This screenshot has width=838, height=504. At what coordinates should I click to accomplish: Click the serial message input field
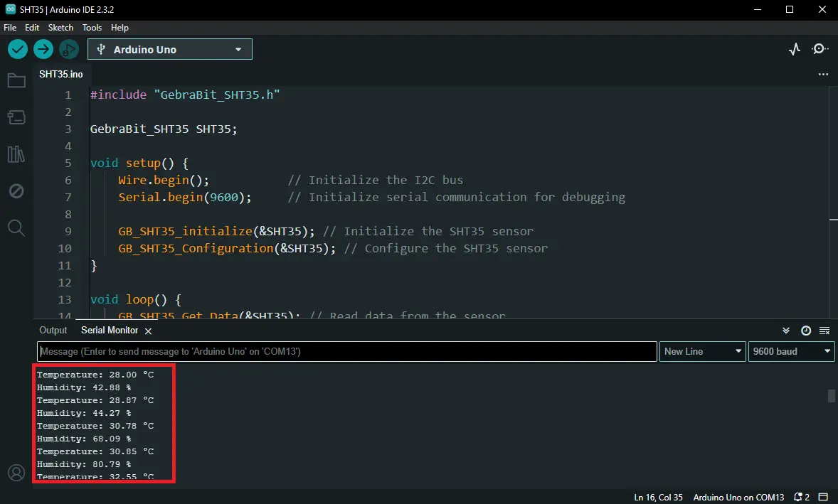click(347, 351)
